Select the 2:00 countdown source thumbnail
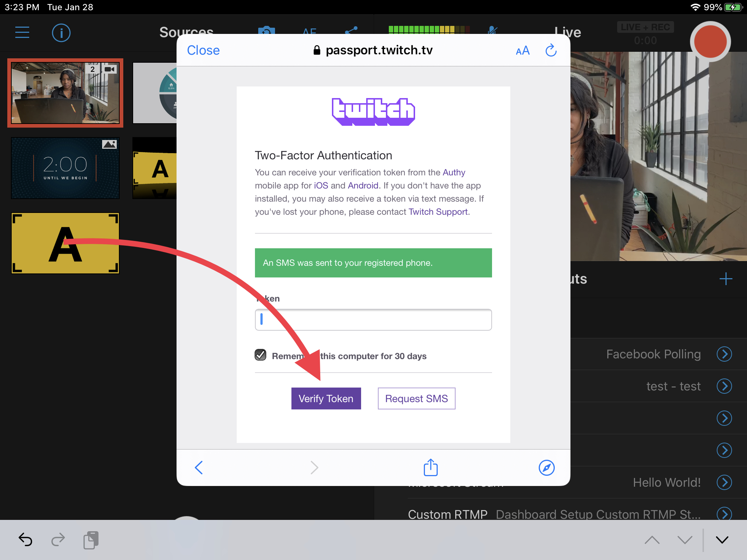This screenshot has width=747, height=560. tap(65, 168)
